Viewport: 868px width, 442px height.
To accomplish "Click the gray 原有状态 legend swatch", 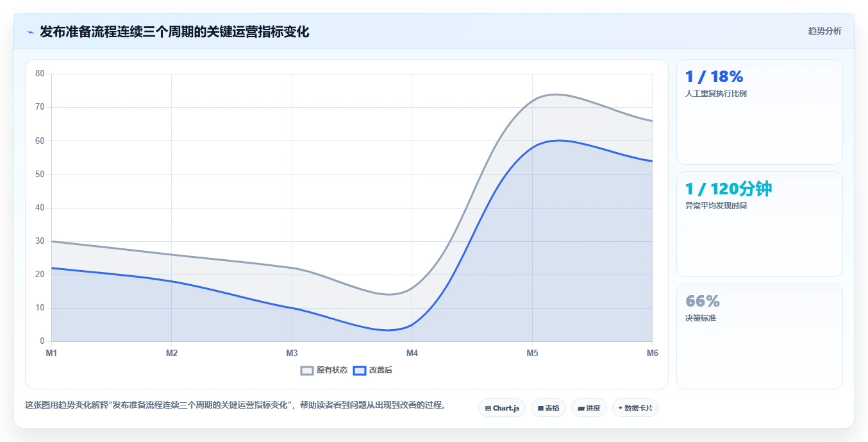I will 307,370.
